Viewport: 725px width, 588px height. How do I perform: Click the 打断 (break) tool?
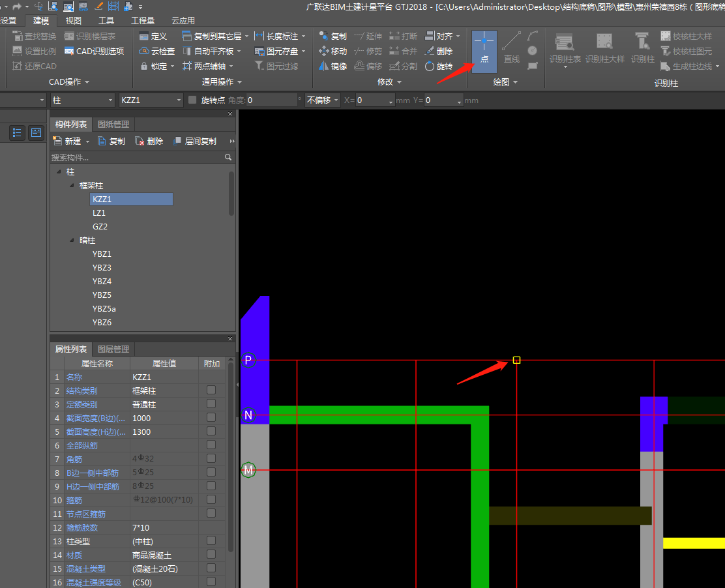pyautogui.click(x=403, y=36)
